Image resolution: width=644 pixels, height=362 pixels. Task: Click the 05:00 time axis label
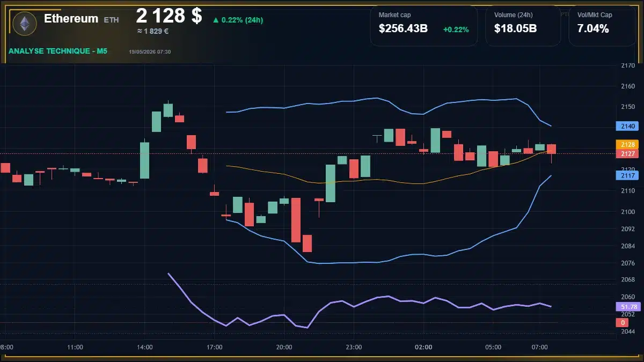click(494, 348)
